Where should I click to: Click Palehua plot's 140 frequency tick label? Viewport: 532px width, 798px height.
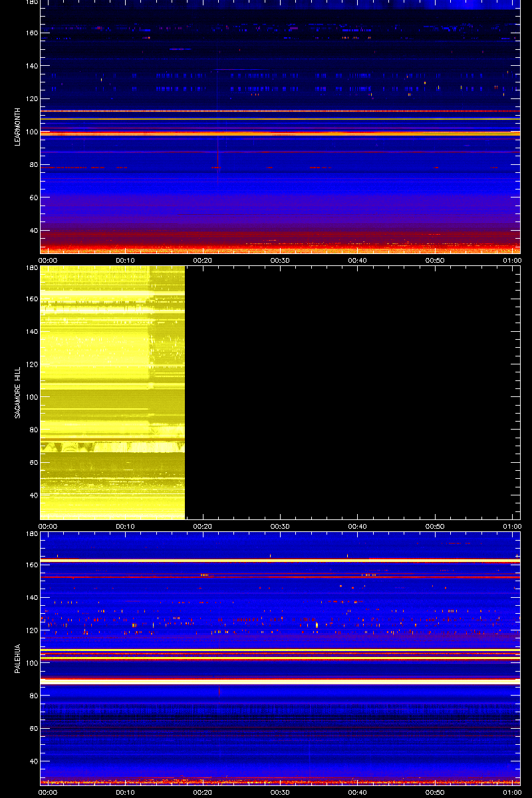[31, 598]
